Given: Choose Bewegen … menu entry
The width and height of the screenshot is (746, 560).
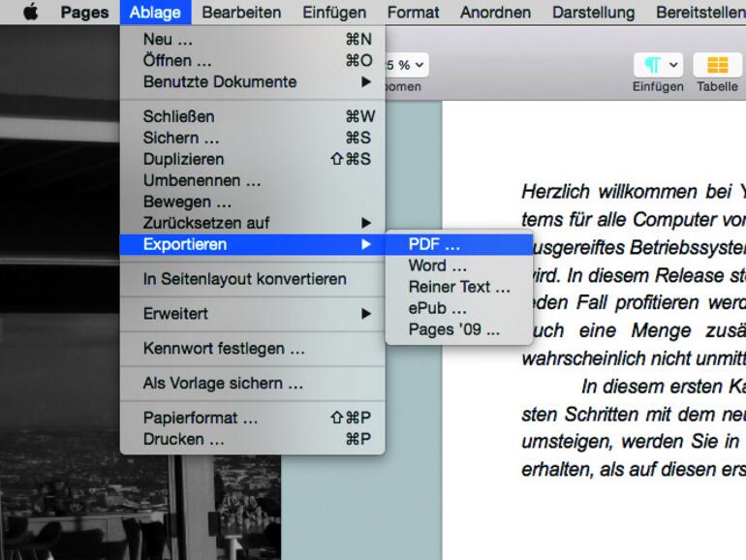Looking at the screenshot, I should coord(253,202).
